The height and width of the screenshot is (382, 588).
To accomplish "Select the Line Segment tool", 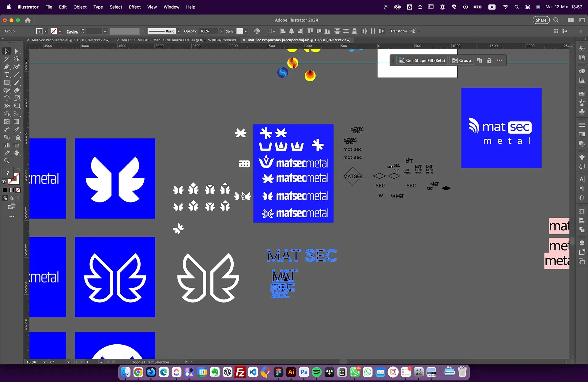I will (17, 75).
